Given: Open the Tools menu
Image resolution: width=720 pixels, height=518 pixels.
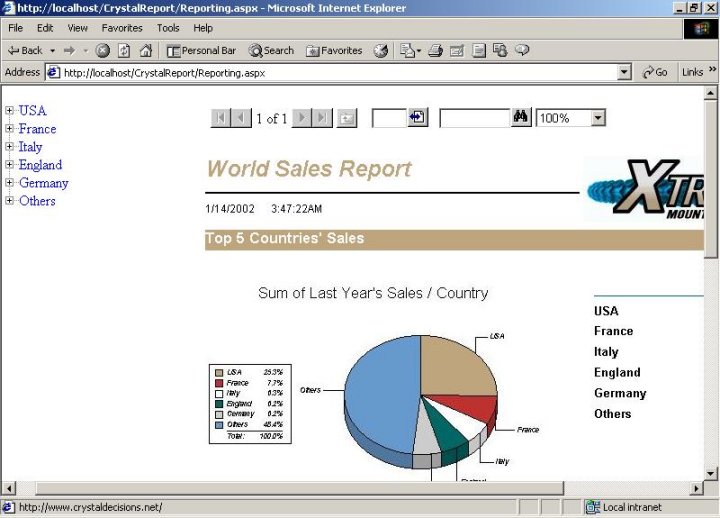Looking at the screenshot, I should [x=168, y=28].
